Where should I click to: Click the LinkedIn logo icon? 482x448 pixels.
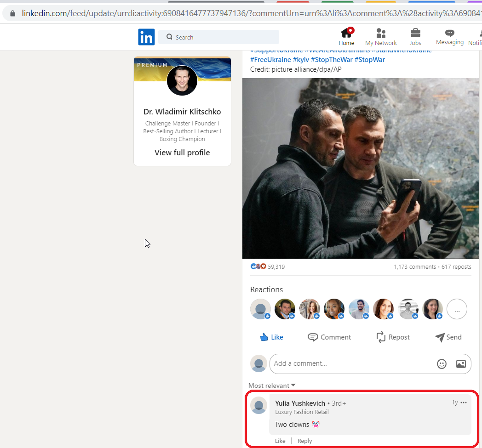tap(146, 37)
